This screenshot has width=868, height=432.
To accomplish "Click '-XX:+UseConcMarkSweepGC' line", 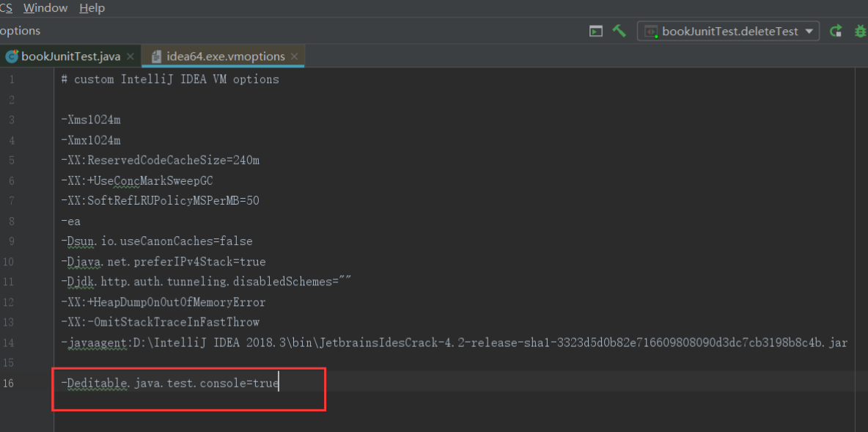I will pyautogui.click(x=137, y=180).
